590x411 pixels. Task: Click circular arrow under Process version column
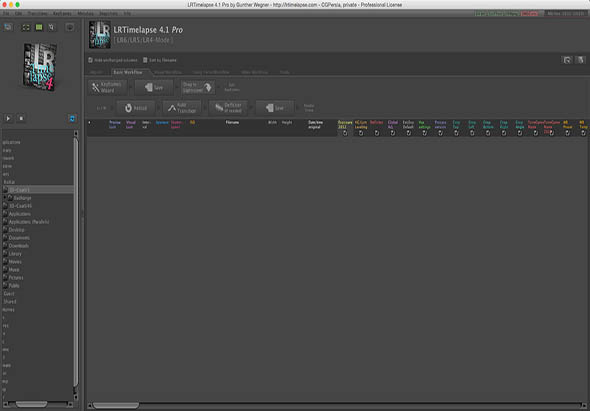coord(440,133)
